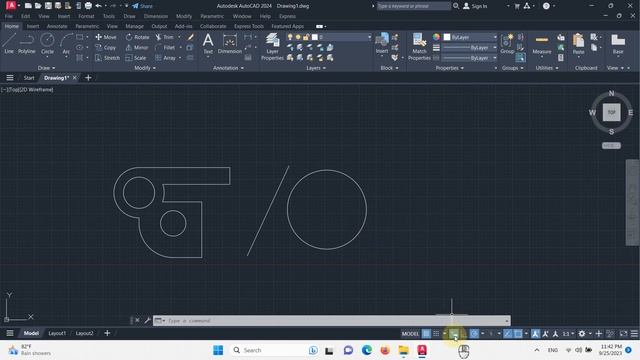
Task: Activate the Stretch command
Action: tap(107, 58)
